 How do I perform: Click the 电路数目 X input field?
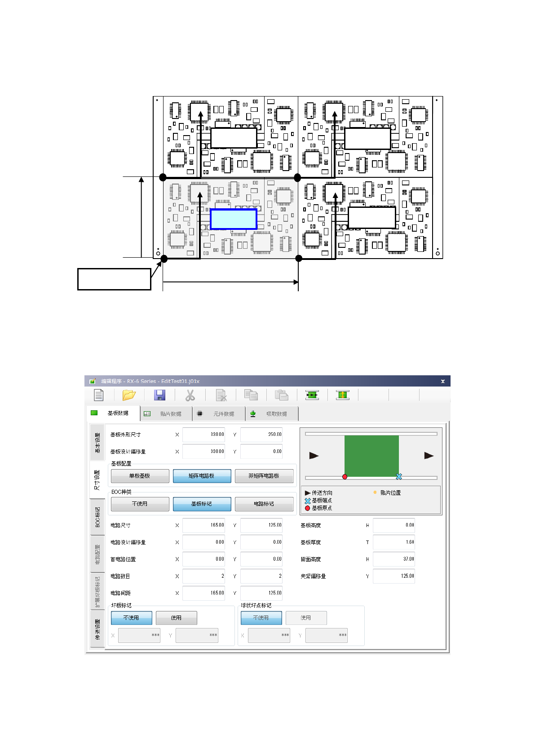click(x=204, y=576)
